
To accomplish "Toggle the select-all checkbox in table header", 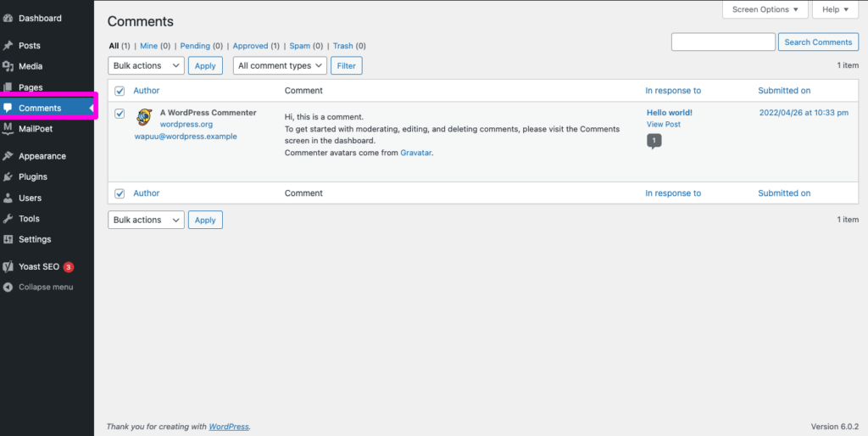I will (119, 91).
